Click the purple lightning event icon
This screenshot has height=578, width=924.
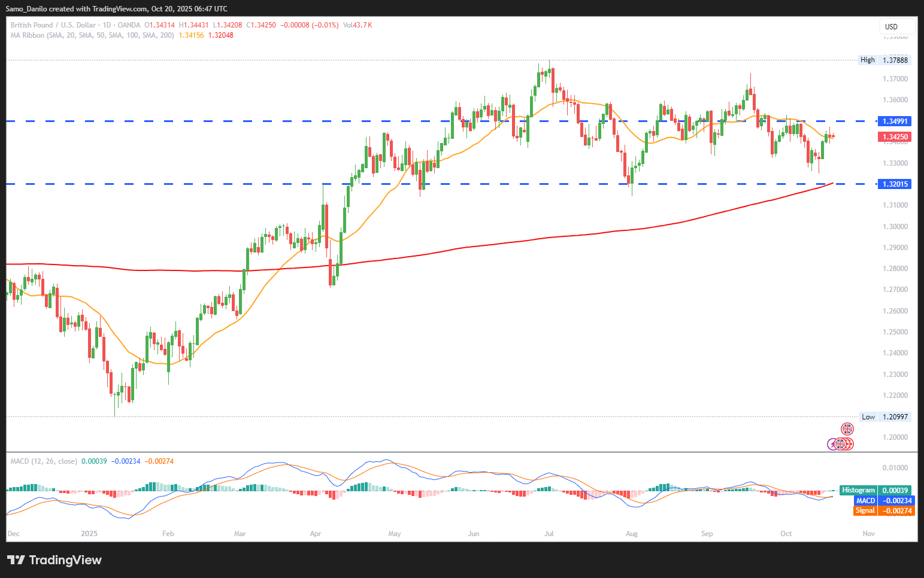[x=832, y=444]
